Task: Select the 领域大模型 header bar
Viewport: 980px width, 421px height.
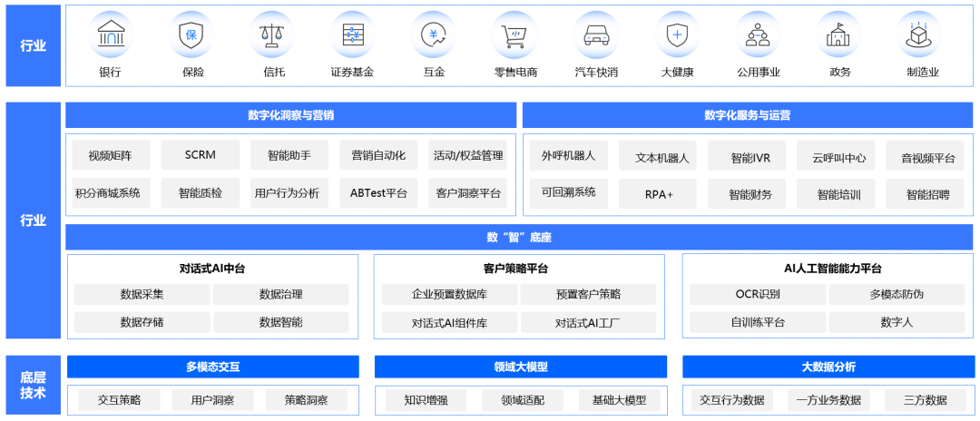Action: click(x=520, y=367)
